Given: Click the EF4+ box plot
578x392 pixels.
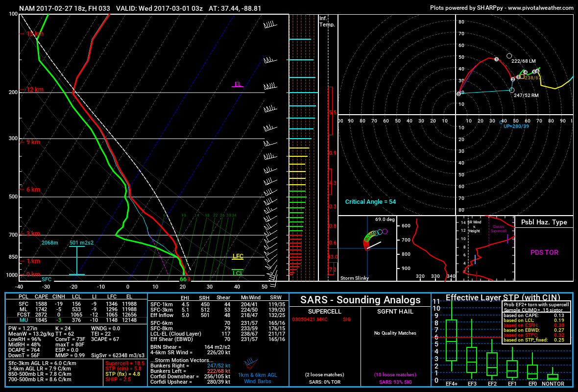Looking at the screenshot, I should pyautogui.click(x=451, y=340).
